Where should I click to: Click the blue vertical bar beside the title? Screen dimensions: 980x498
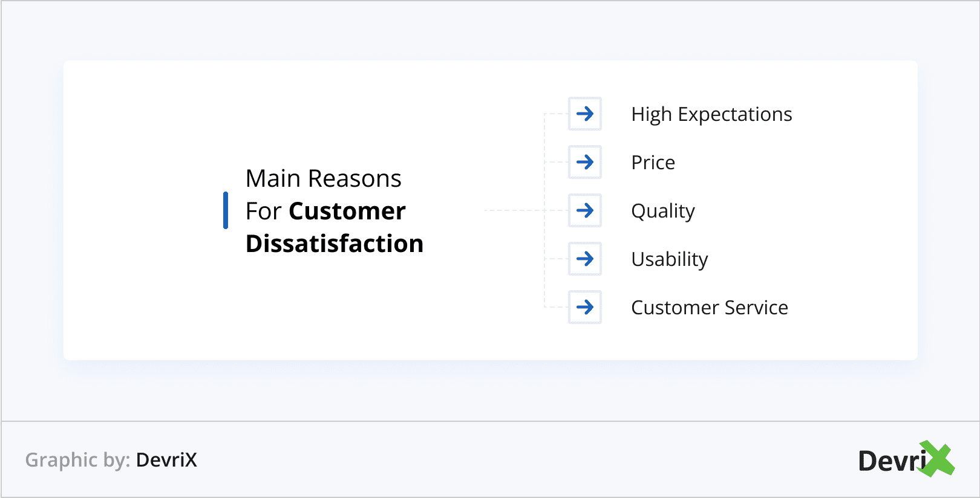226,210
